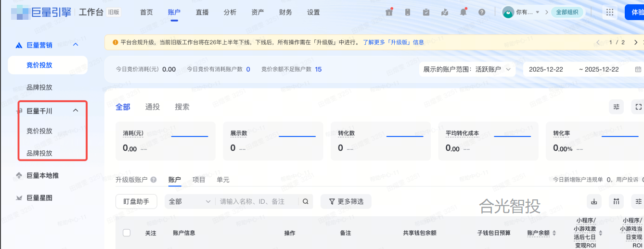Viewport: 644px width, 249px height.
Task: Select 竞价投放 under 巨量千川
Action: coord(39,131)
